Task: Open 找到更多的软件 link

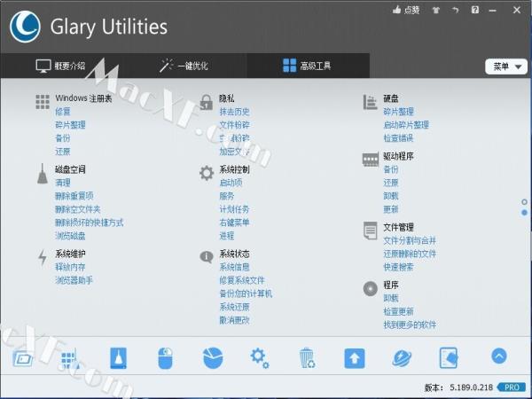Action: click(x=410, y=325)
